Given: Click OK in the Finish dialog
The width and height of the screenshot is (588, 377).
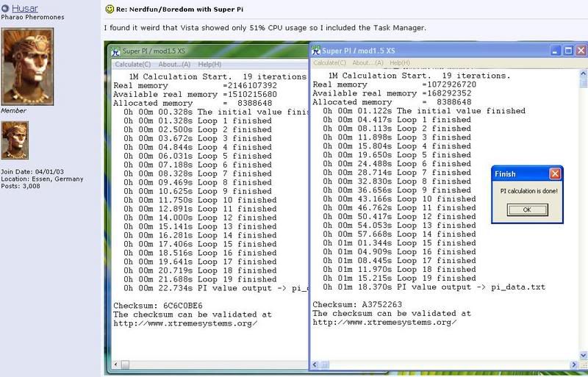Looking at the screenshot, I should click(x=527, y=209).
